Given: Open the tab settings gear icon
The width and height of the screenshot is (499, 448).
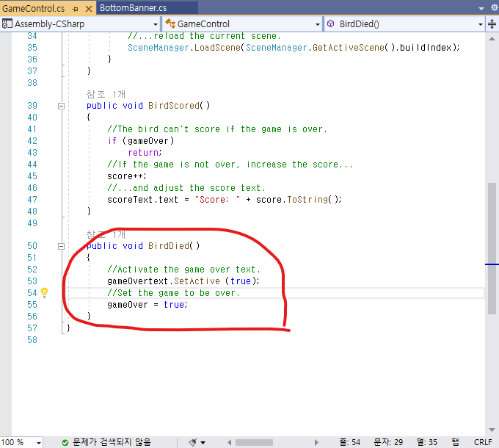Looking at the screenshot, I should [x=495, y=7].
